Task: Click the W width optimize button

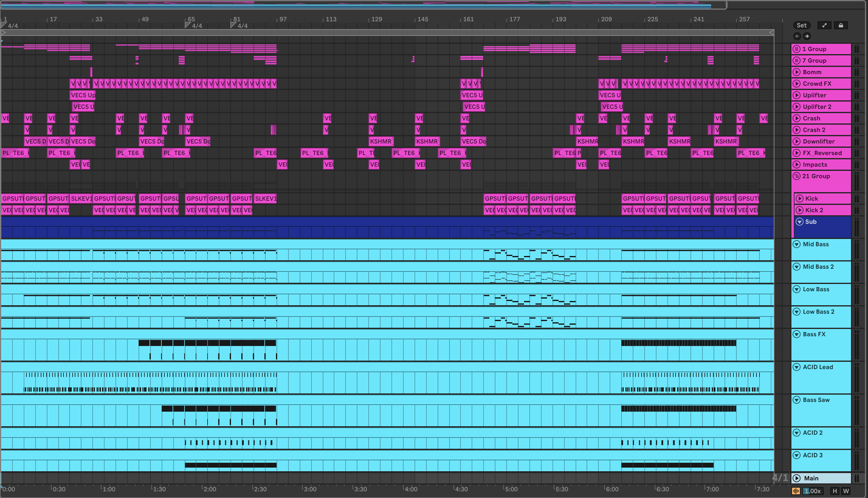Action: 846,491
